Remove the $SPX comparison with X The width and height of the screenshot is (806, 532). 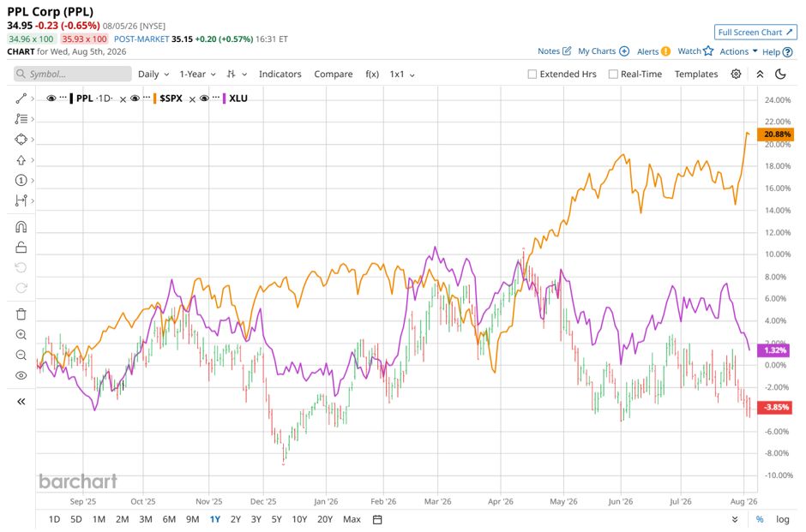pos(192,99)
